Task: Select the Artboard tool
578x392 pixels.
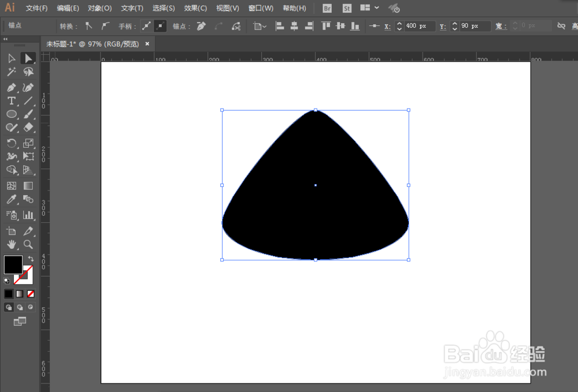Action: [x=12, y=231]
